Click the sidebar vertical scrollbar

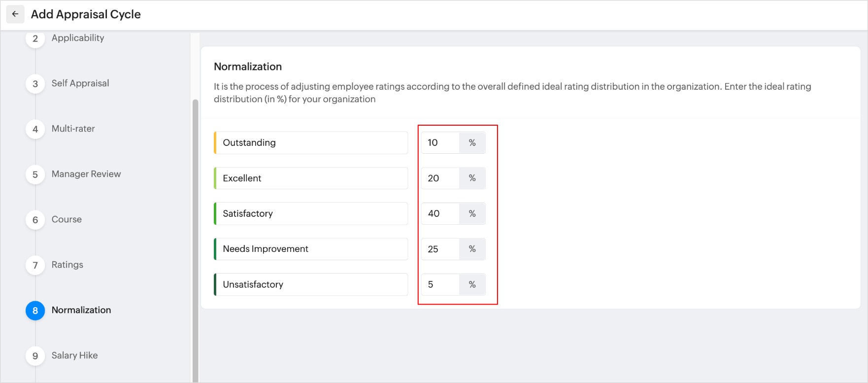[195, 241]
